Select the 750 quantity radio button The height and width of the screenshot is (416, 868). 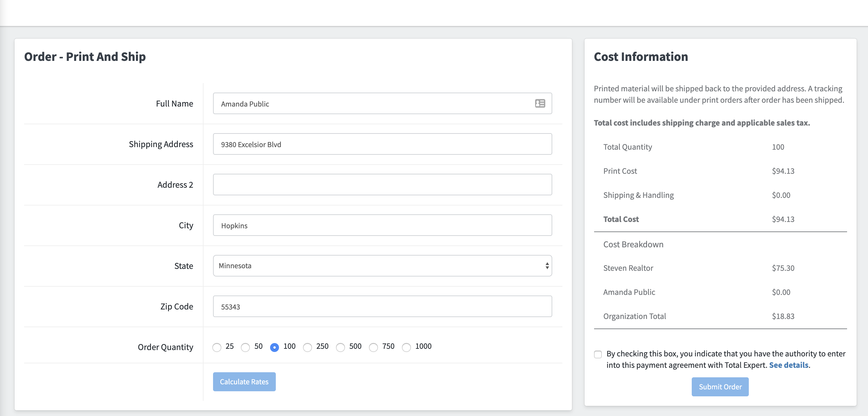(x=373, y=347)
